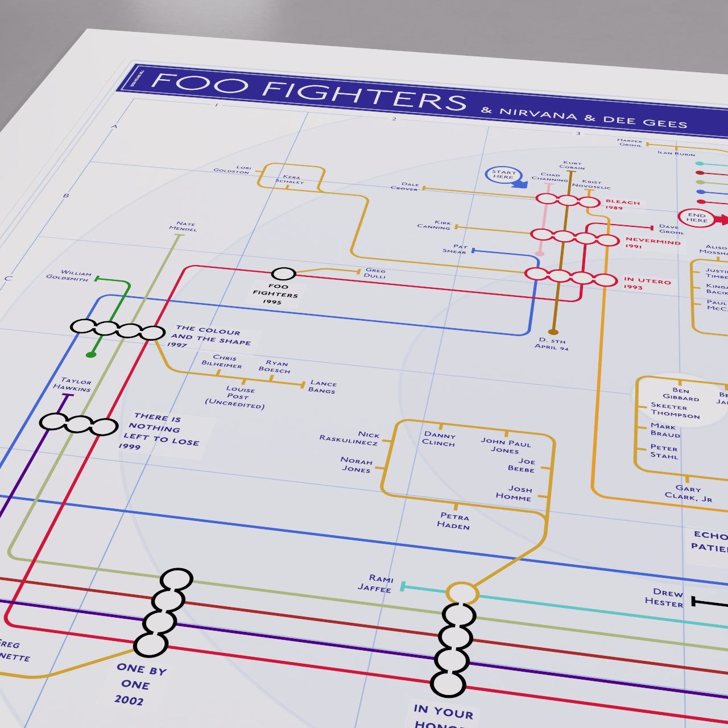Select the In Utero 1993 album label
Image resolution: width=728 pixels, height=728 pixels.
tap(647, 283)
